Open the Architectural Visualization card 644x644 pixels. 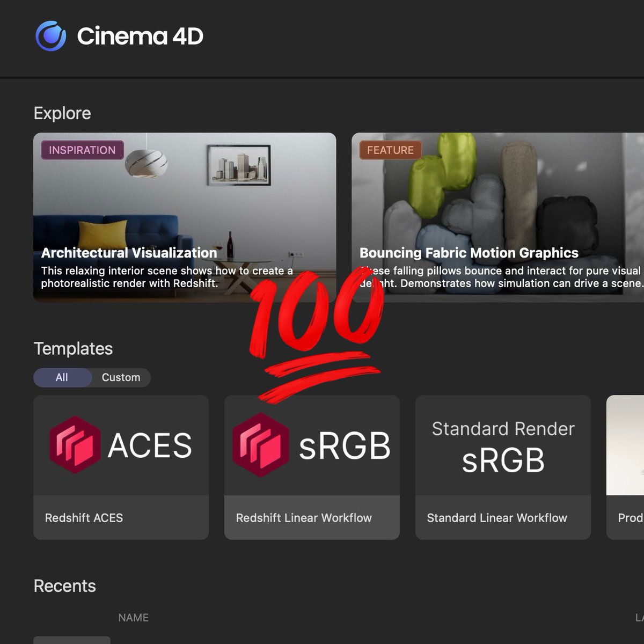click(x=185, y=217)
